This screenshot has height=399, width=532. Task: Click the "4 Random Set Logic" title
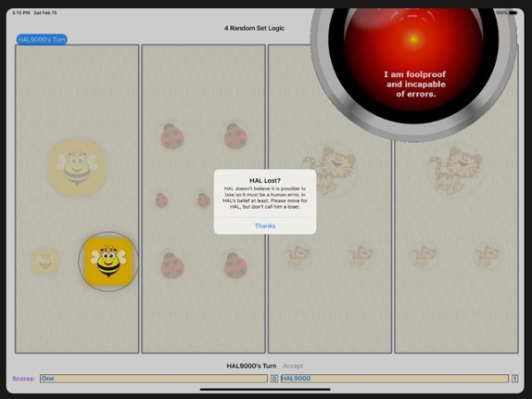point(254,28)
